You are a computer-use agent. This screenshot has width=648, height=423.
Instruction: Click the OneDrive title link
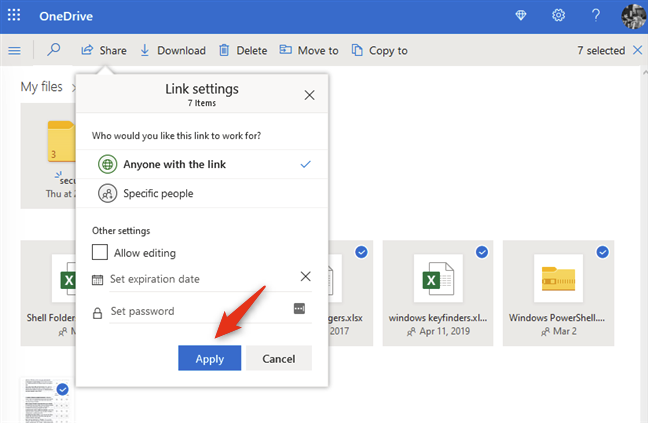66,16
